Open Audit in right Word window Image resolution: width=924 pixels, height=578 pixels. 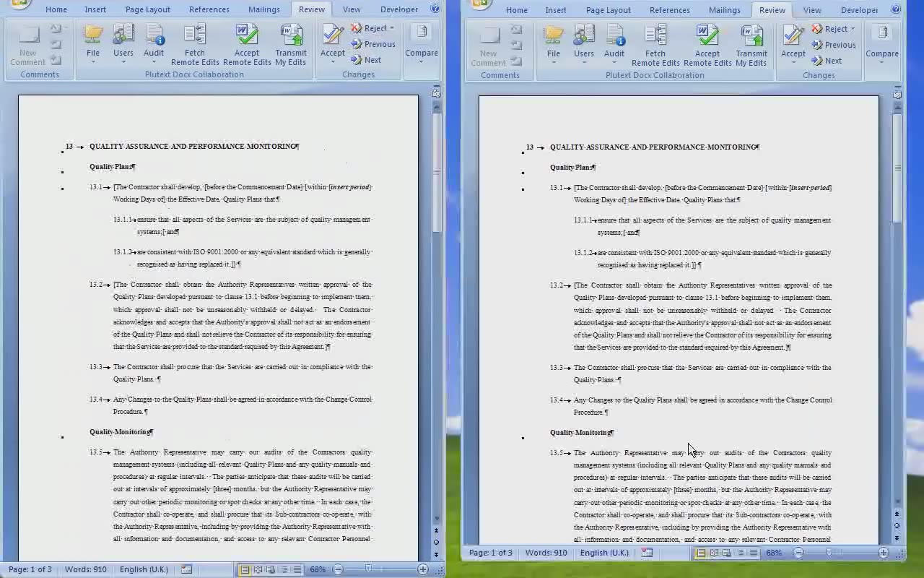[x=614, y=43]
